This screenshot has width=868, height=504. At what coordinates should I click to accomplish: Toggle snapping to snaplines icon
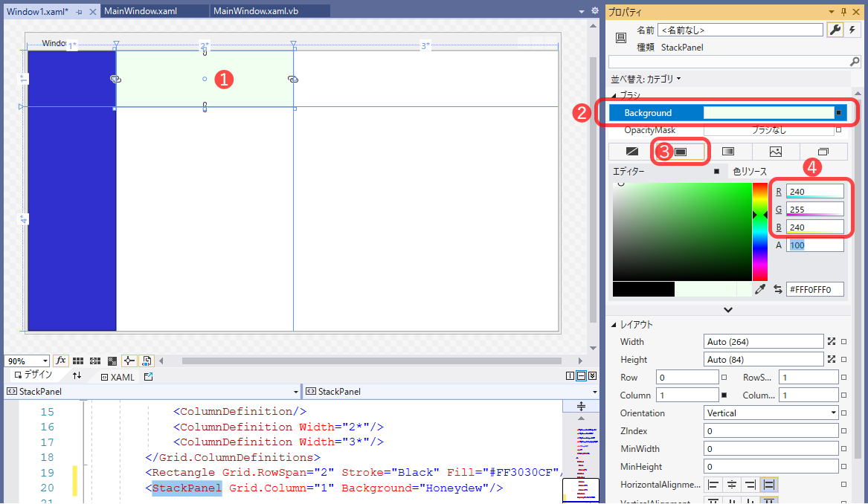[129, 361]
